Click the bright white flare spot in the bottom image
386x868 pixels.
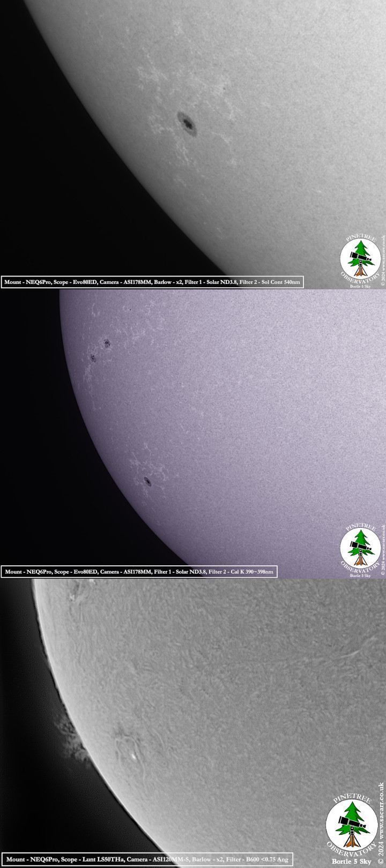pos(133,757)
